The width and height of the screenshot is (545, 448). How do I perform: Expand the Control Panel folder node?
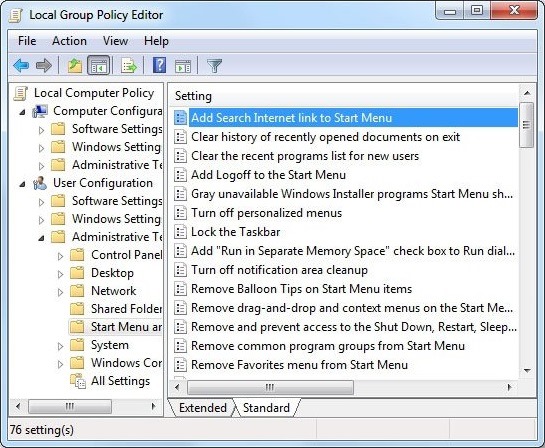click(x=60, y=256)
